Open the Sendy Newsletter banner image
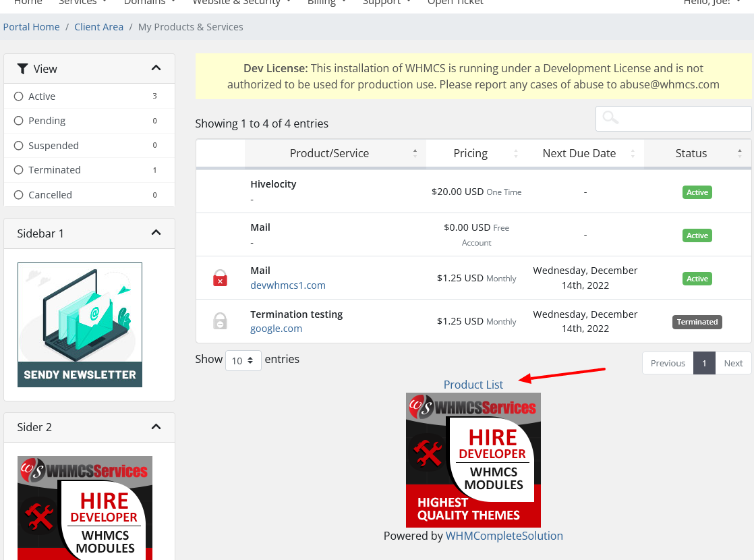754x560 pixels. pos(80,325)
